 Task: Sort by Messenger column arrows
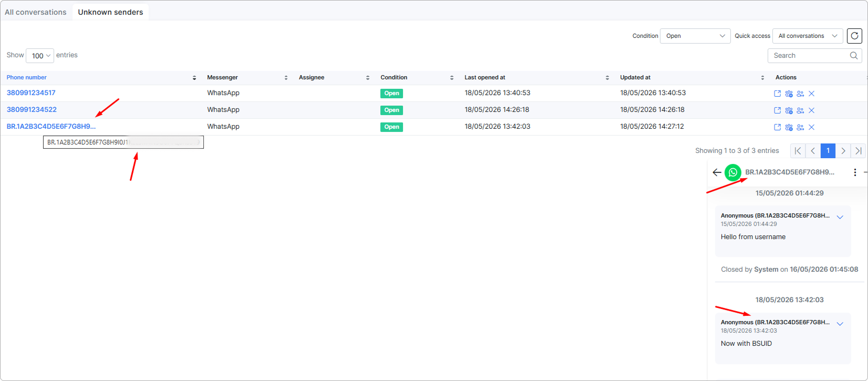pyautogui.click(x=286, y=78)
